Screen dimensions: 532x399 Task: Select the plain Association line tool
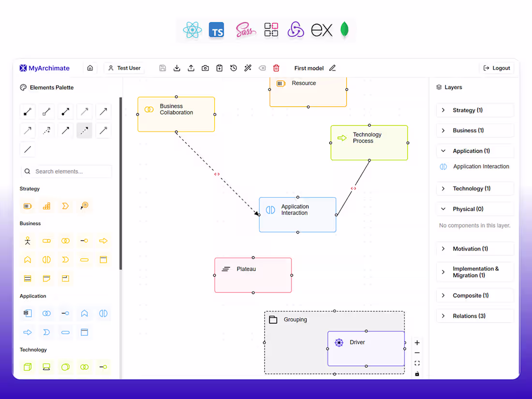point(28,149)
